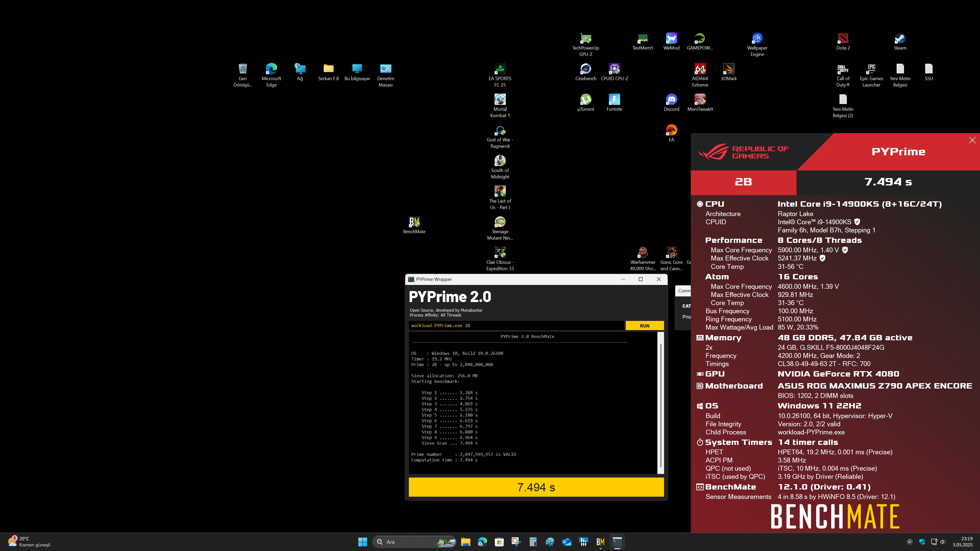Launch the EA app icon
This screenshot has height=551, width=980.
click(671, 133)
